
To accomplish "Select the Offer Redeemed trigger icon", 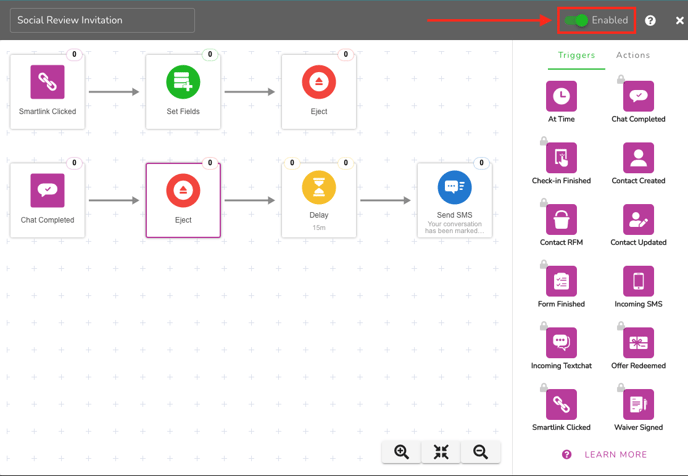I will (638, 343).
